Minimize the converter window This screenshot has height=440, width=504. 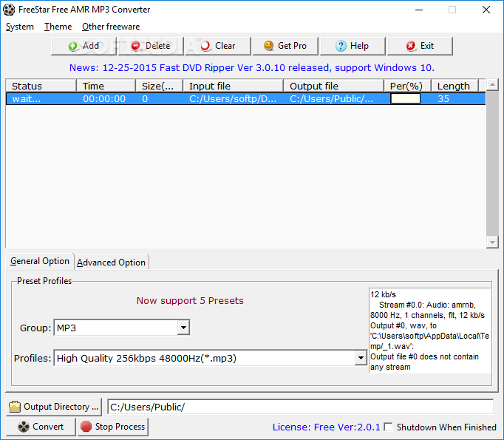pyautogui.click(x=419, y=10)
